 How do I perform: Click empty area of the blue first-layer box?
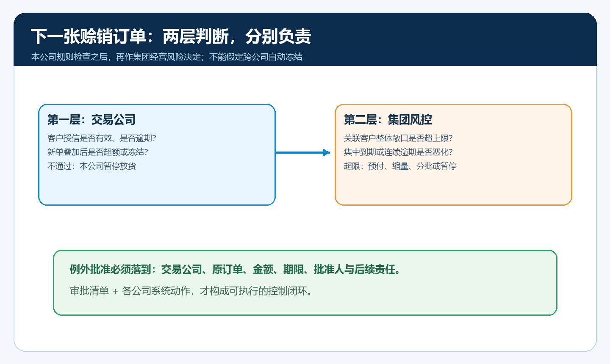point(157,188)
